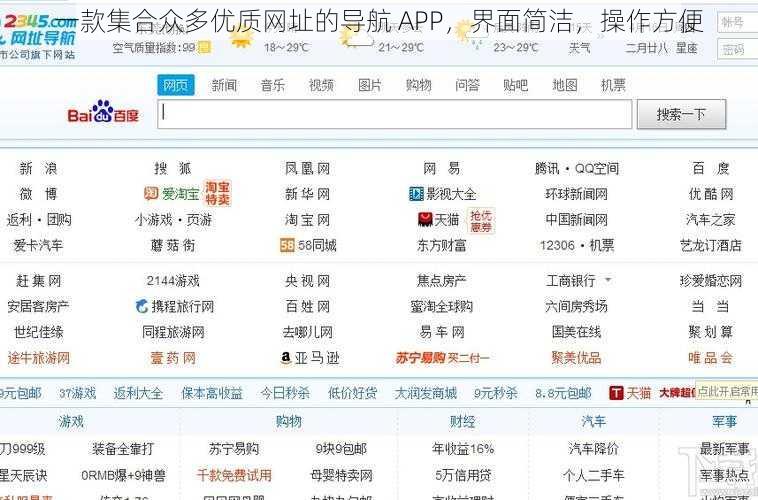Click the sunny weather icon for 18~29℃

(x=242, y=38)
